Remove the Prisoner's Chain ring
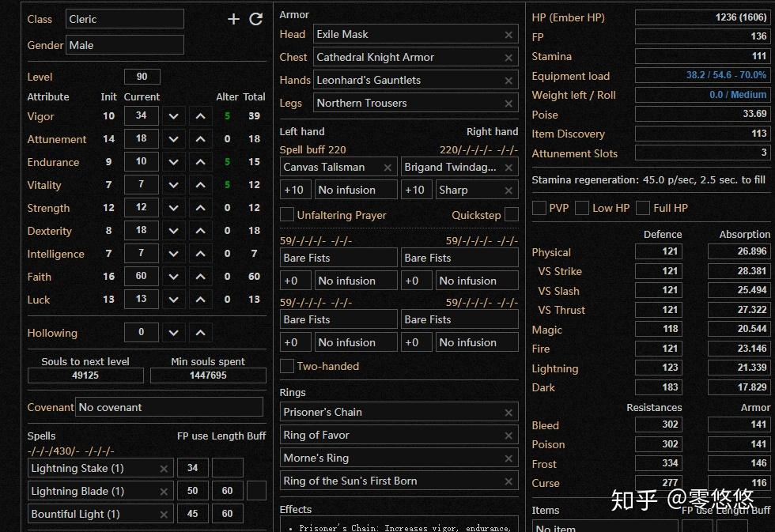The image size is (775, 532). point(508,413)
